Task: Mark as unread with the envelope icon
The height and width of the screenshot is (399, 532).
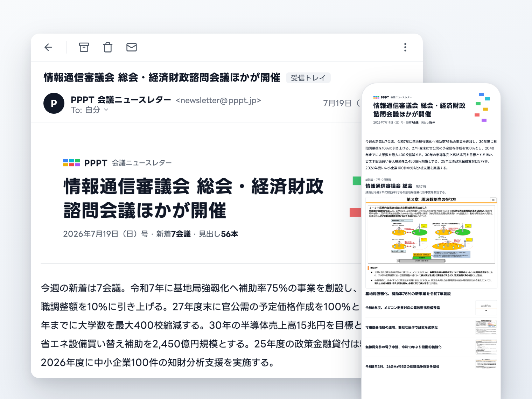Action: pos(132,47)
